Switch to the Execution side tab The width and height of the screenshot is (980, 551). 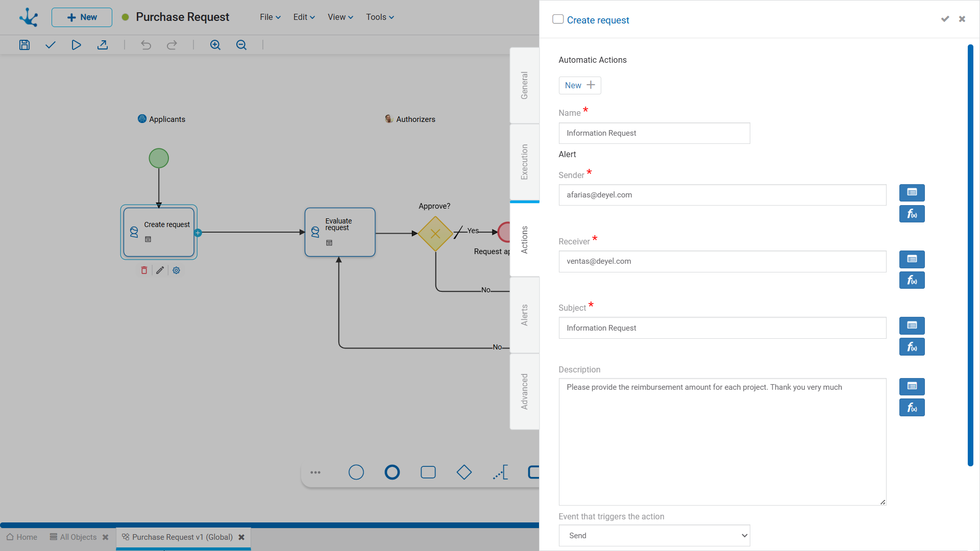point(524,162)
